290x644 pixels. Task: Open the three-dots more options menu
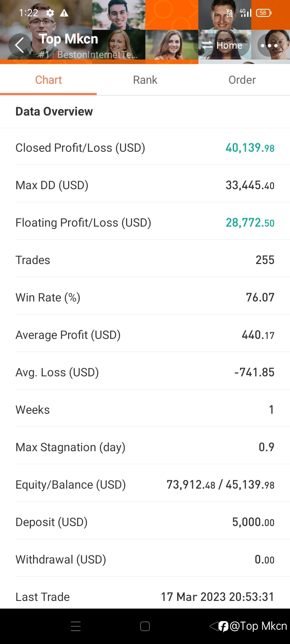pos(269,45)
